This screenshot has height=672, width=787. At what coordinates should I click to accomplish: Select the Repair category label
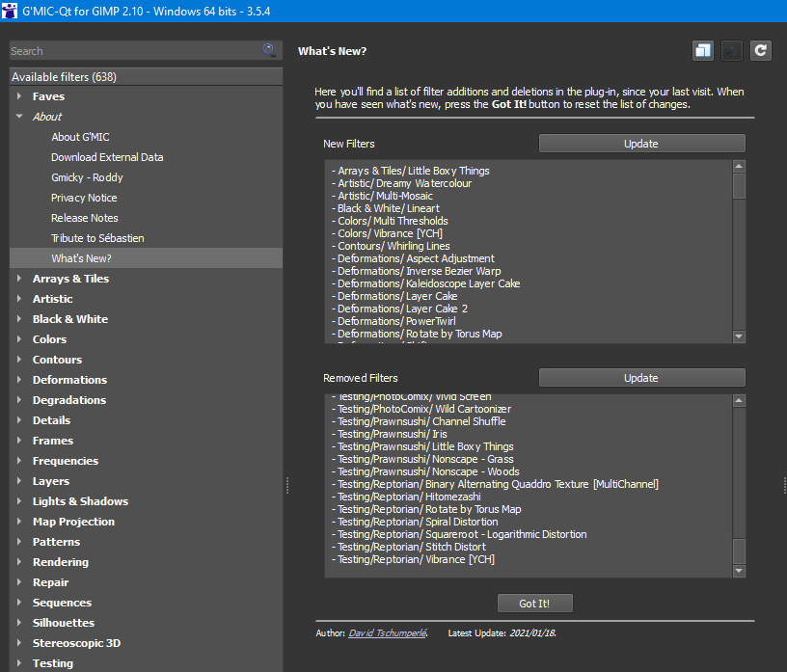[51, 581]
